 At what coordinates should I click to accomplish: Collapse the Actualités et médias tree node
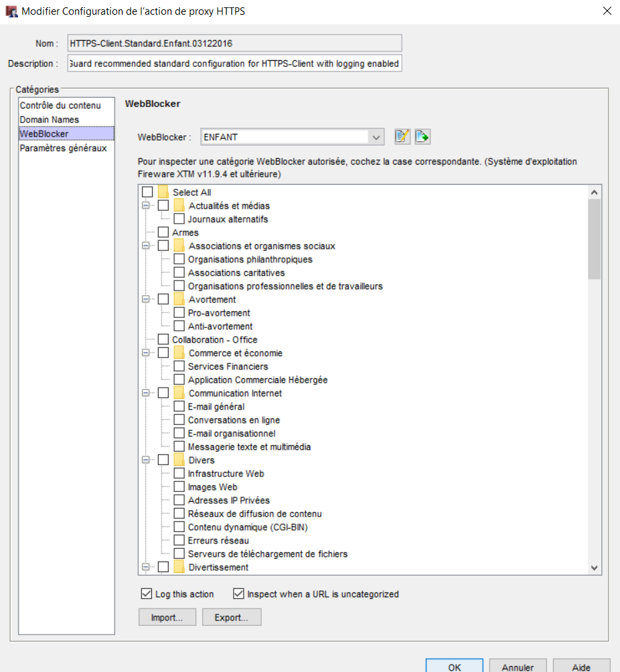(x=146, y=205)
